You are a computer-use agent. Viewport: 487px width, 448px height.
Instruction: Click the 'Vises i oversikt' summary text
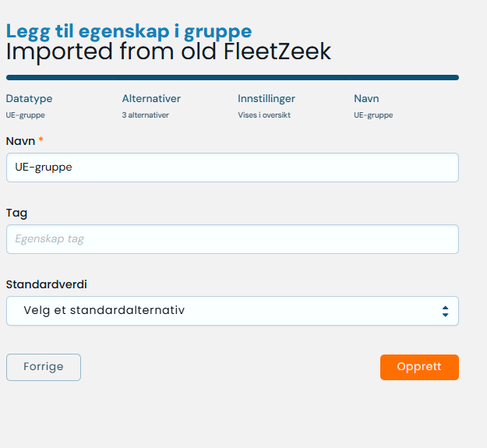coord(264,115)
